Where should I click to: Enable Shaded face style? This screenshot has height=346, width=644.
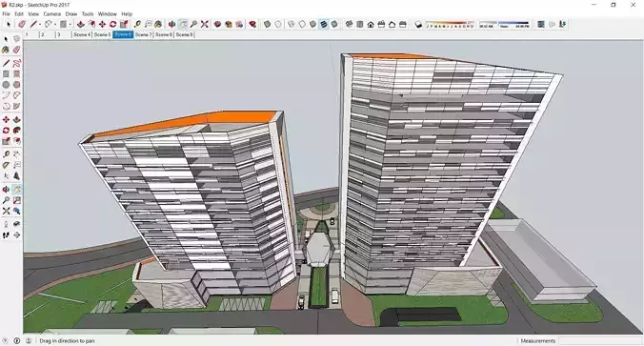tap(313, 24)
